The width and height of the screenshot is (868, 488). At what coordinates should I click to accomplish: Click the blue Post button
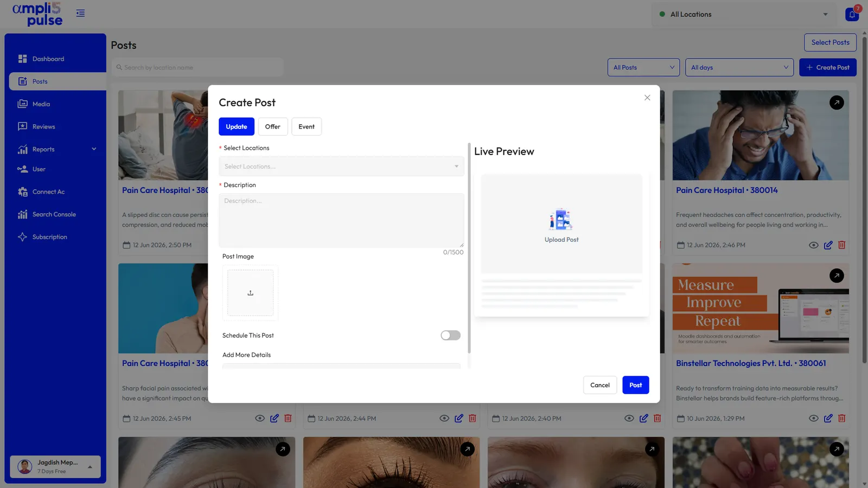click(x=635, y=385)
